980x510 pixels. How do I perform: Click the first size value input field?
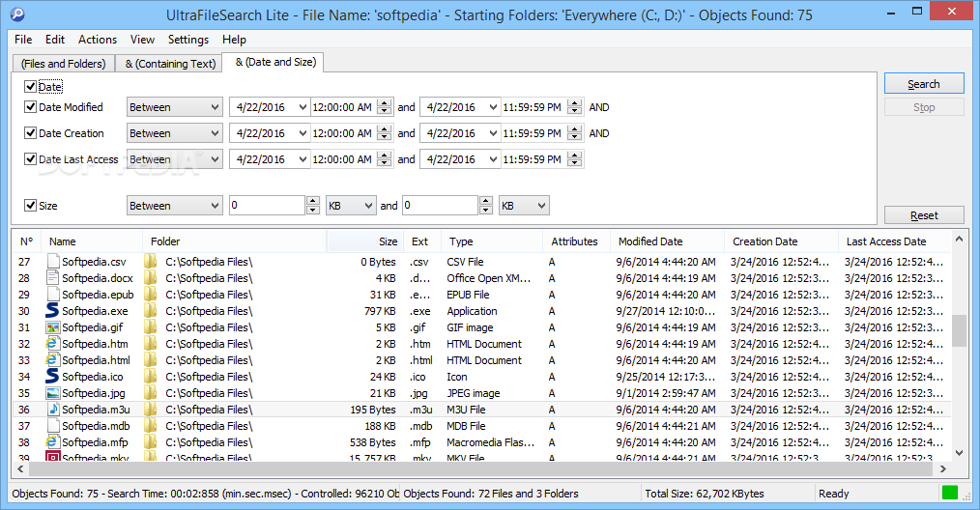(x=268, y=206)
